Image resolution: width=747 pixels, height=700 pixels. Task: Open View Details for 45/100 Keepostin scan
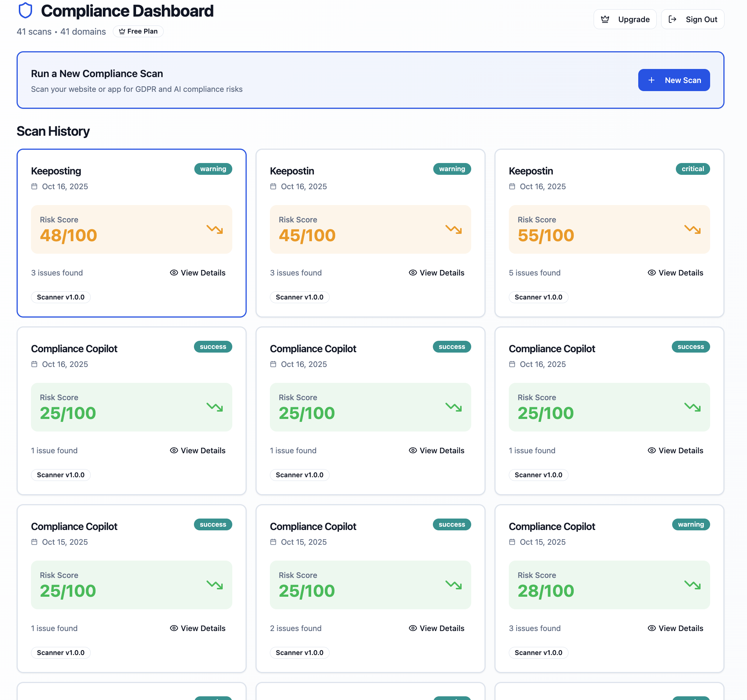(436, 273)
